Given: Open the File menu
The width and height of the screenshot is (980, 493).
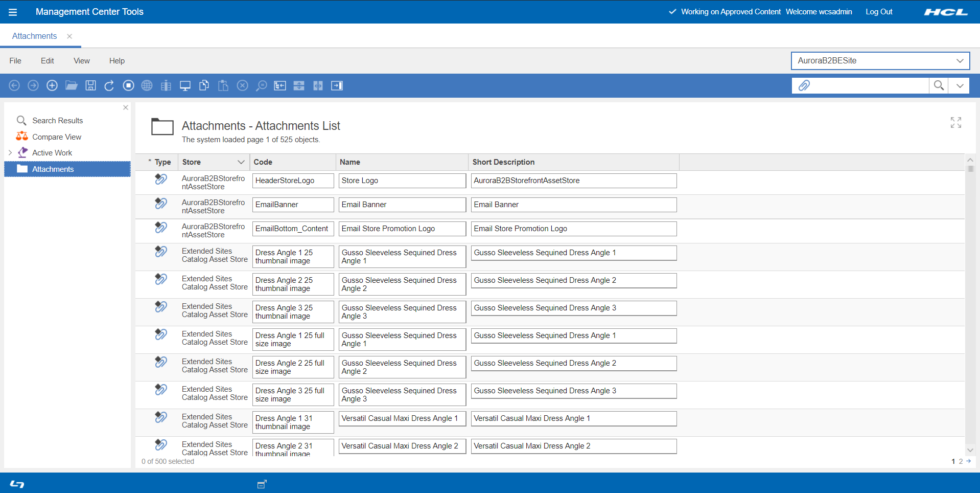Looking at the screenshot, I should tap(15, 60).
